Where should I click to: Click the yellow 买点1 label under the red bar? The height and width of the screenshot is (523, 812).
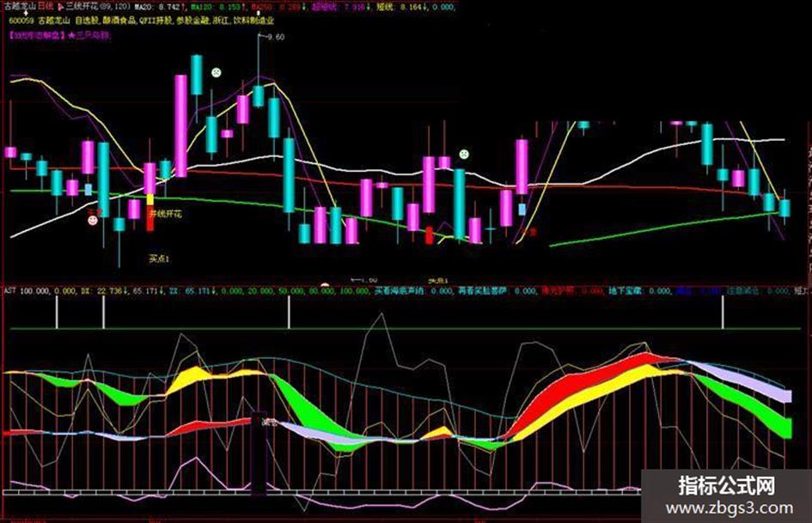pyautogui.click(x=159, y=258)
